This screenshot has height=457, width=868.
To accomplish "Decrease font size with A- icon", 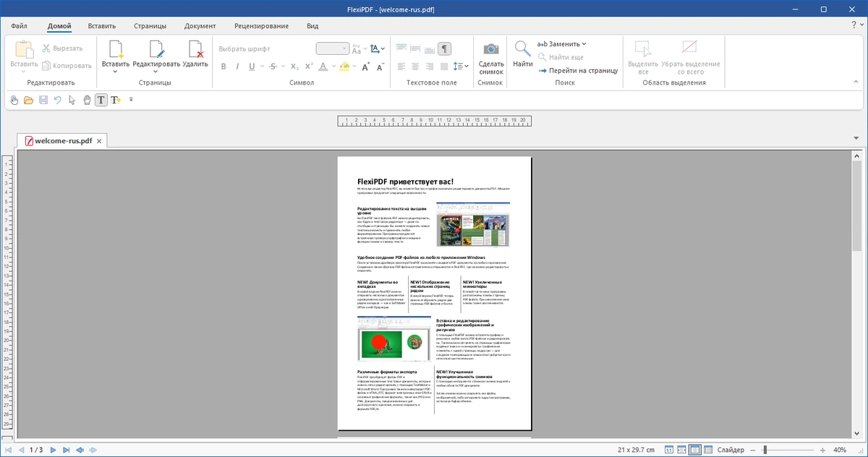I will pos(379,67).
